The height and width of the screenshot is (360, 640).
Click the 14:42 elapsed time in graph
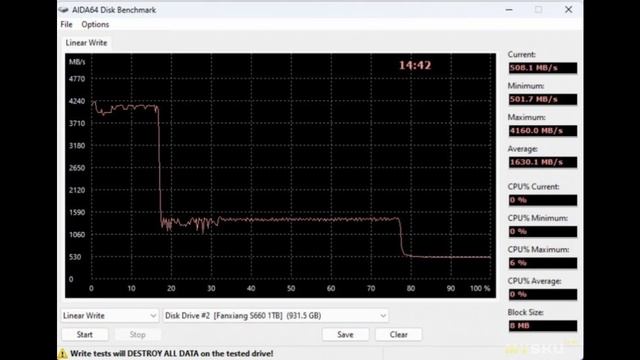pyautogui.click(x=415, y=65)
